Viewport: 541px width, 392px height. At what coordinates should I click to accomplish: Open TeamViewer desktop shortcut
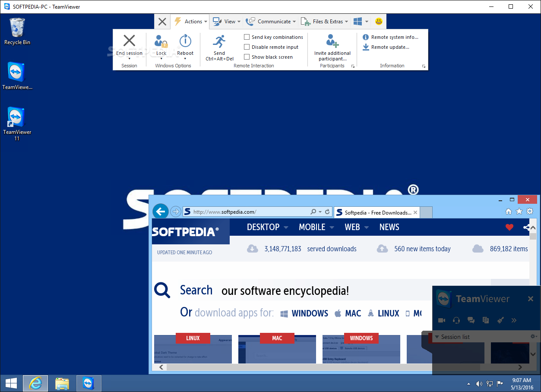click(x=17, y=76)
